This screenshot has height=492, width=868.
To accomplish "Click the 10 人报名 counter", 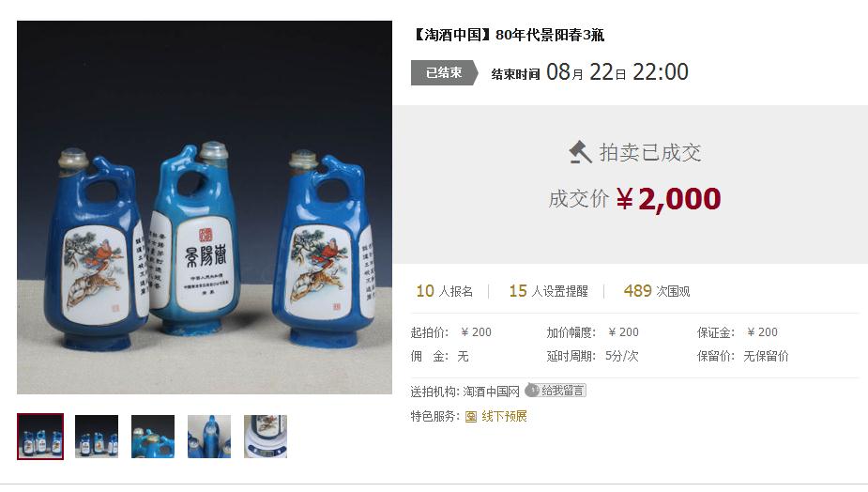I will (x=445, y=291).
